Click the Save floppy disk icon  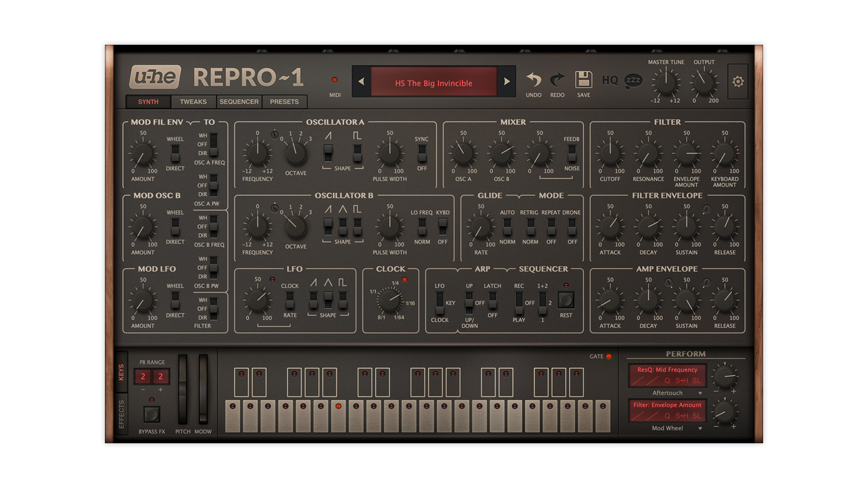point(584,80)
